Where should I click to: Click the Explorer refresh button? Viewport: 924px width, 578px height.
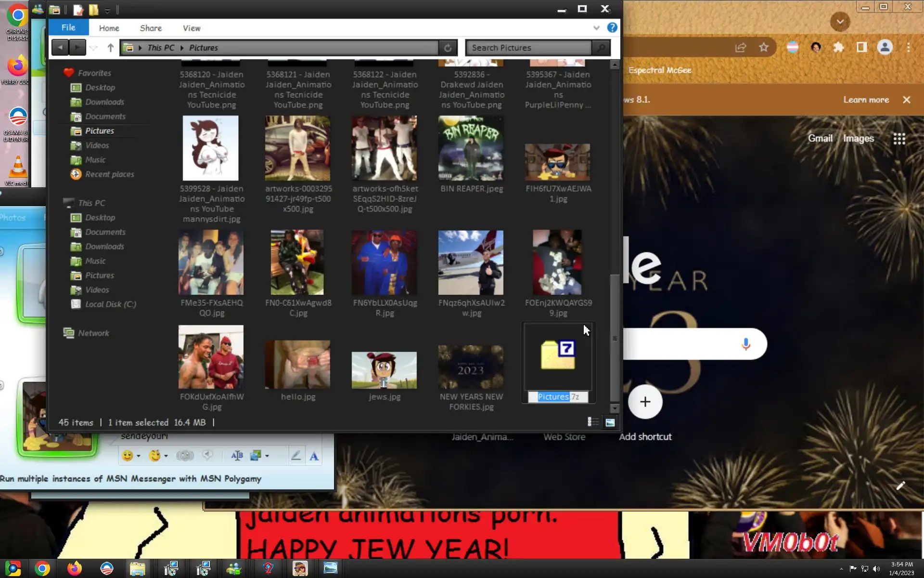(448, 48)
